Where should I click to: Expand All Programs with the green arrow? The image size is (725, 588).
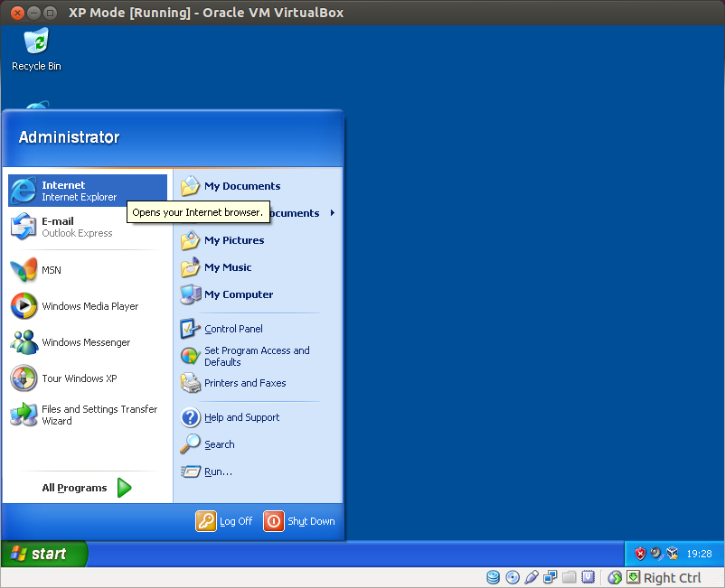(124, 488)
